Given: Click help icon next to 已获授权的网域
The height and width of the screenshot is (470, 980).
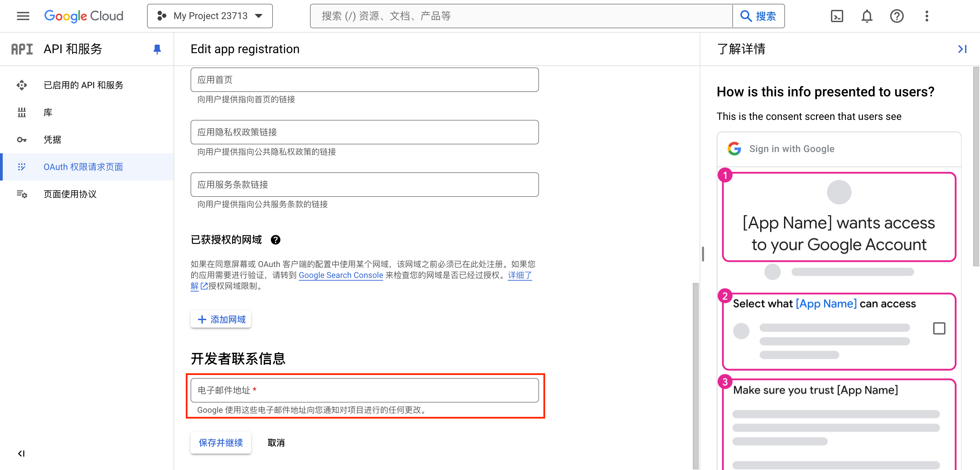Looking at the screenshot, I should [x=275, y=239].
